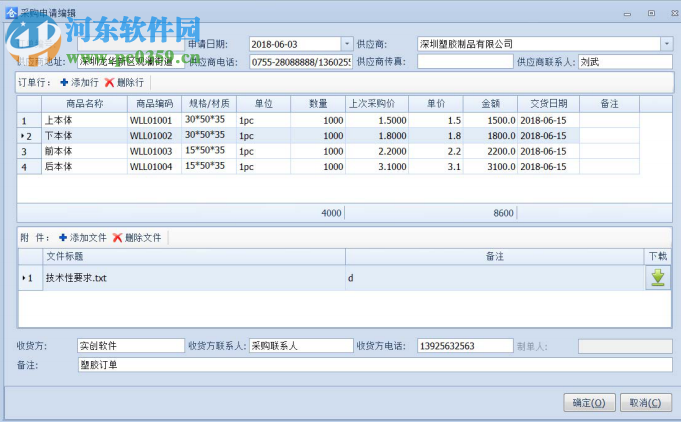The width and height of the screenshot is (681, 422).
Task: Select row header number 3 in order grid
Action: tap(29, 151)
